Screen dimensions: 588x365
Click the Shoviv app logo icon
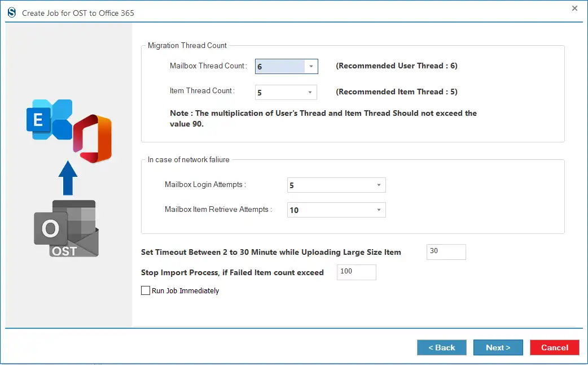[12, 12]
